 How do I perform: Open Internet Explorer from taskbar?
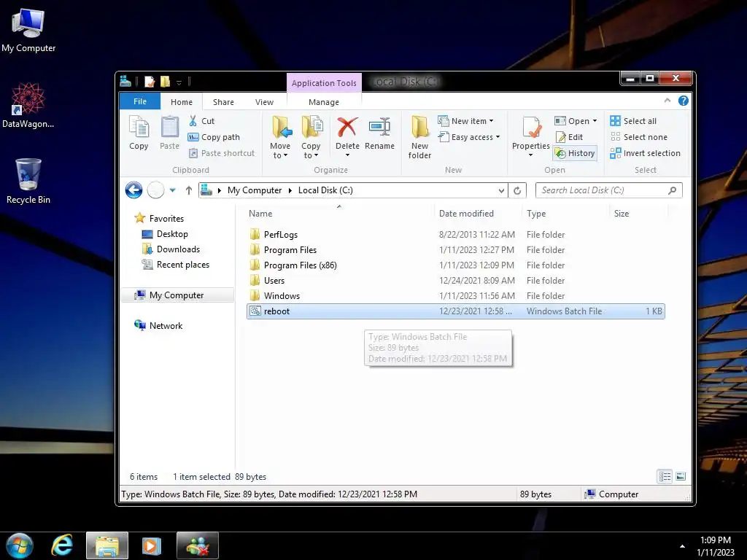click(63, 545)
